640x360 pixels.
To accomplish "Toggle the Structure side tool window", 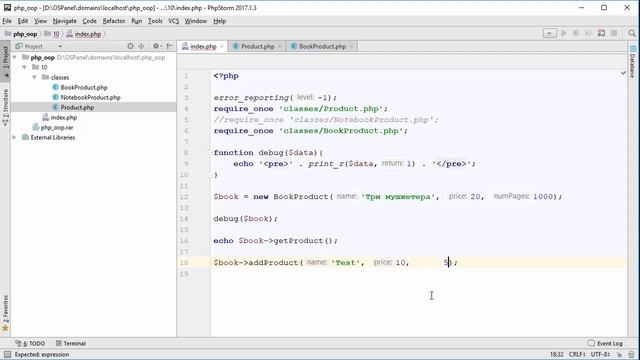I will point(5,107).
